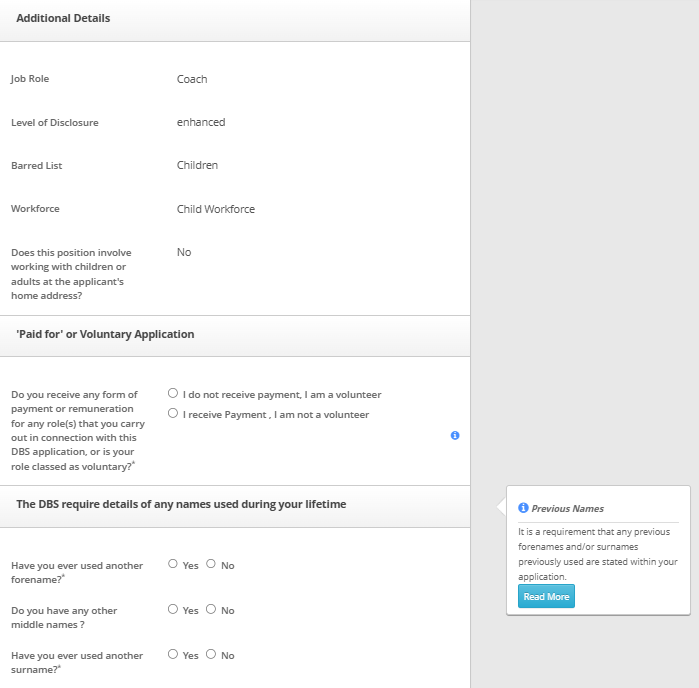
Task: Click the "No" answer for home address question
Action: [184, 252]
